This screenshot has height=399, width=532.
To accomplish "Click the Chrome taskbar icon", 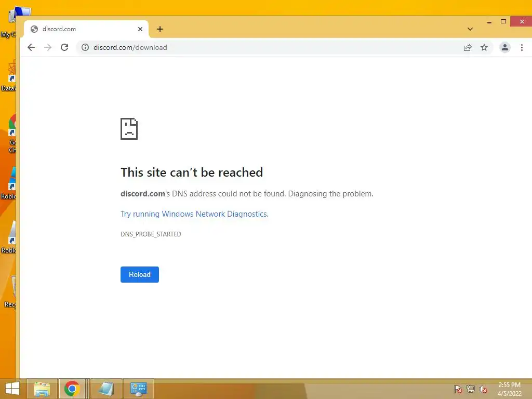I will (x=72, y=389).
